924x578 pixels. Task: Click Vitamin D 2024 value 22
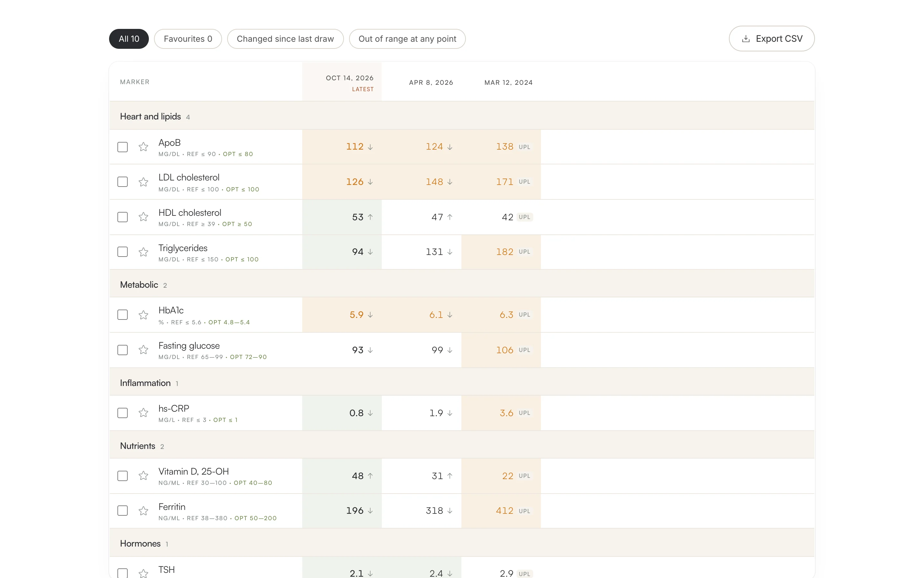[x=508, y=476]
